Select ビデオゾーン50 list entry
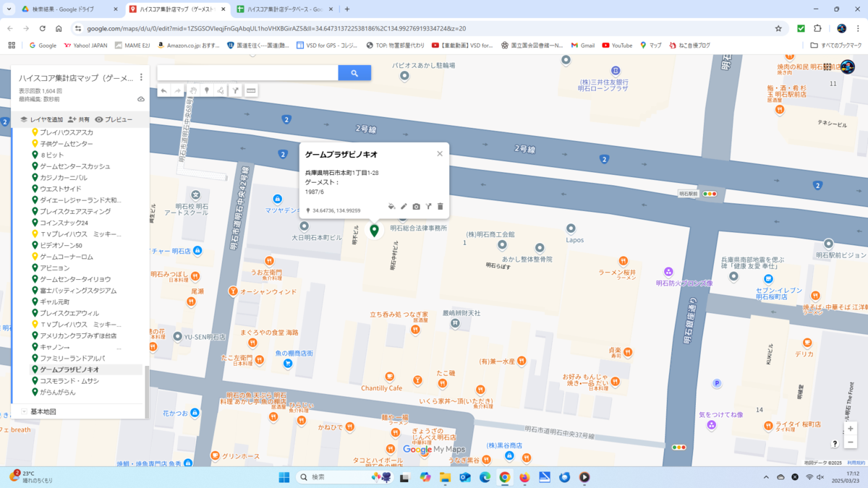Viewport: 868px width, 488px height. pyautogui.click(x=61, y=245)
